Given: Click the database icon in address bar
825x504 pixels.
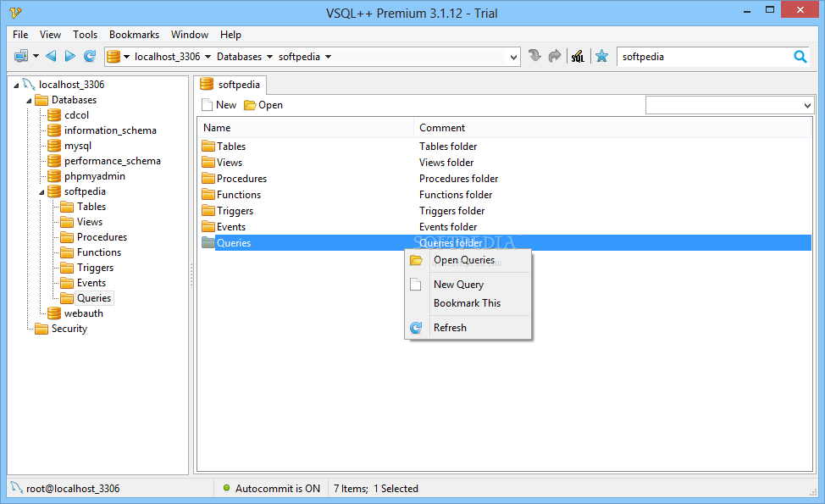Looking at the screenshot, I should [x=114, y=56].
